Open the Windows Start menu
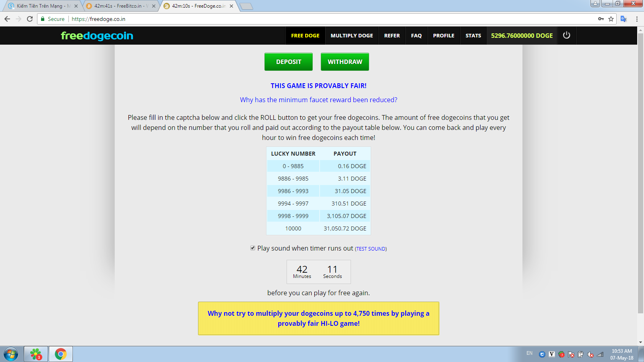Viewport: 644px width, 362px height. [11, 354]
